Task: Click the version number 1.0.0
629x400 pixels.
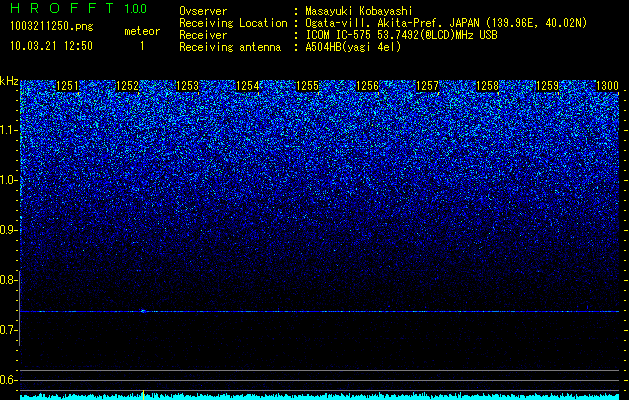Action: coord(136,8)
